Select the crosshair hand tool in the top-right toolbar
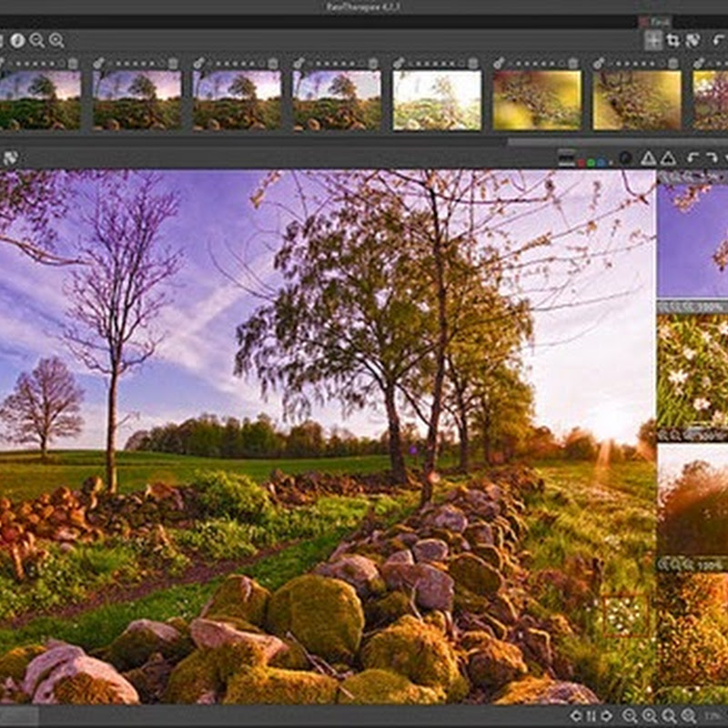728x728 pixels. pyautogui.click(x=653, y=40)
